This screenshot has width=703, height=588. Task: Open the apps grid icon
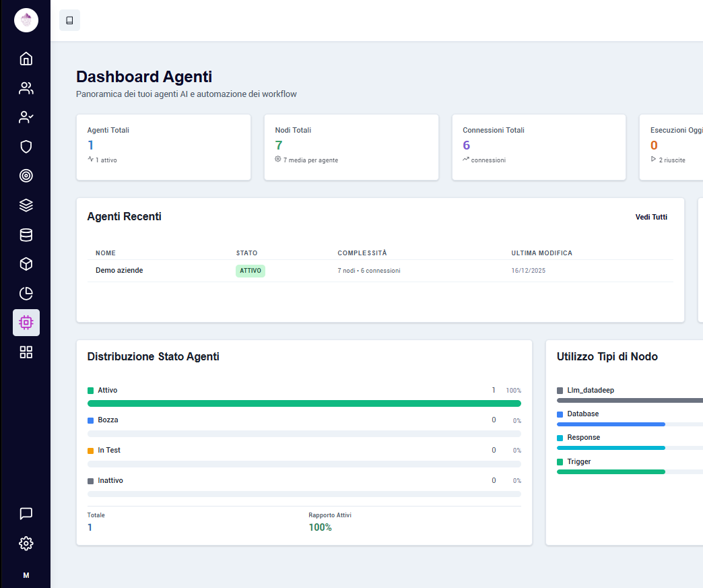tap(26, 352)
